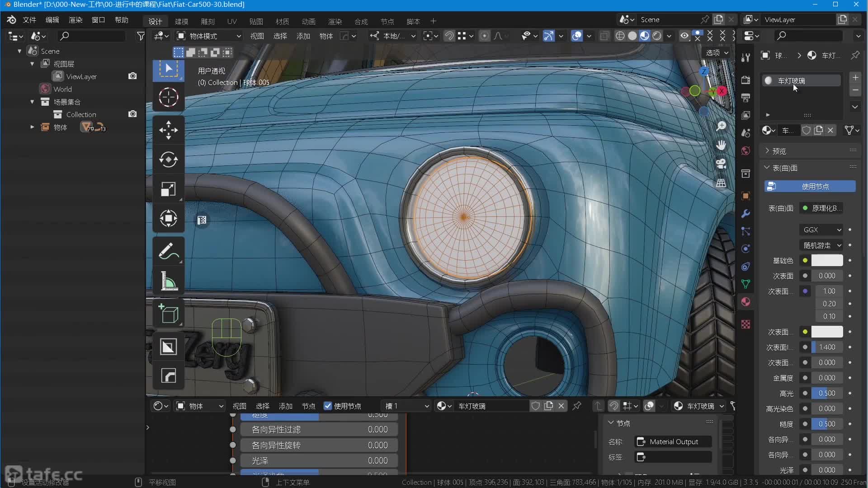Open the Texture checker properties tab
Viewport: 868px width, 488px height.
point(745,324)
